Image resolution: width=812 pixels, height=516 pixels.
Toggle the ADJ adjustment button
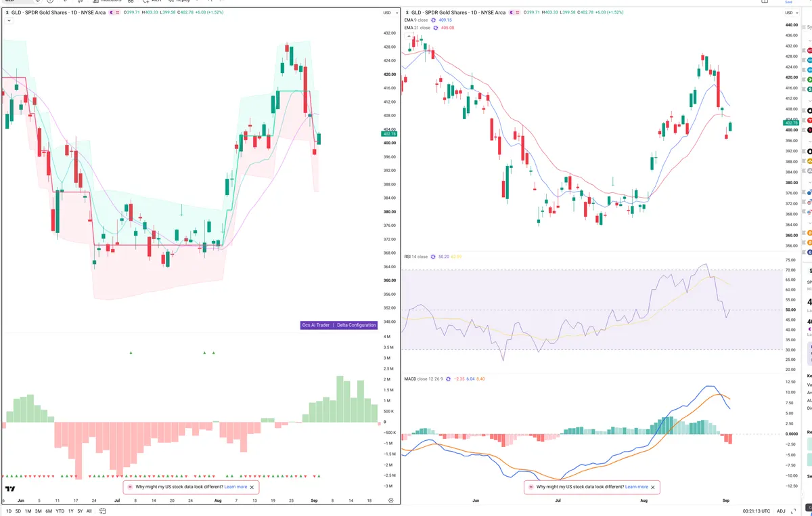click(781, 511)
